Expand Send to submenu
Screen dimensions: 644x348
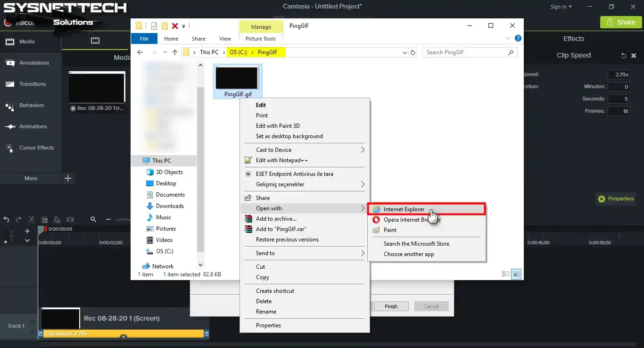pos(305,253)
